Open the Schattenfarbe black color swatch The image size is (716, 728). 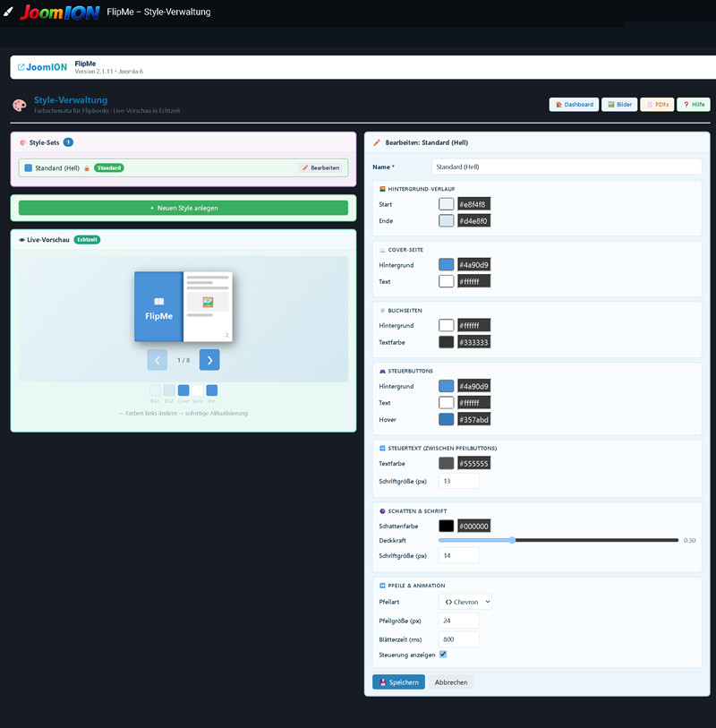tap(447, 526)
